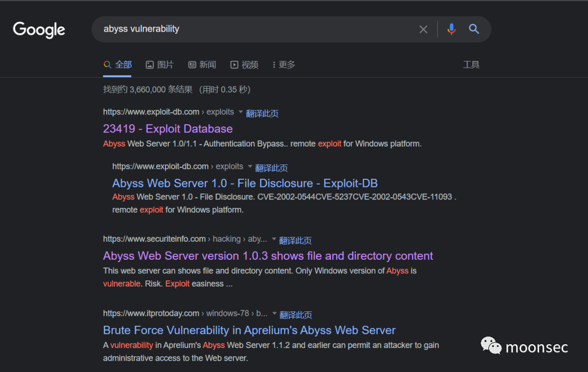Select the 全部 (All) tab
The width and height of the screenshot is (588, 372).
(118, 64)
